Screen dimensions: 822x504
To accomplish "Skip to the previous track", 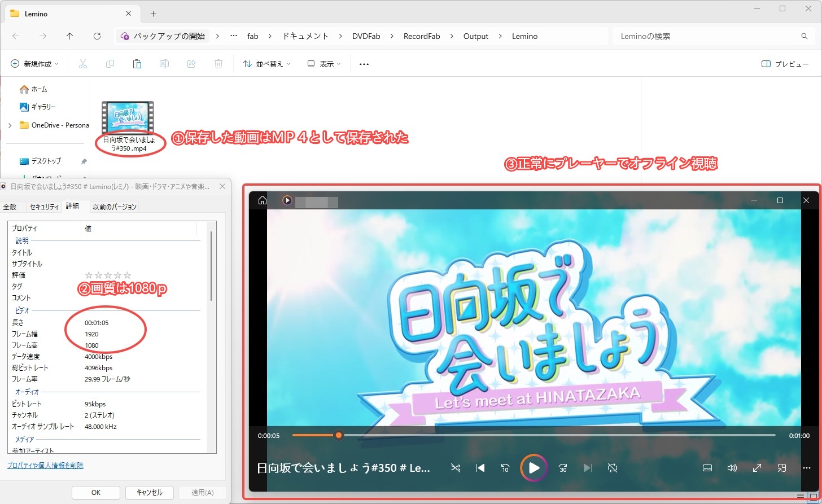I will (479, 468).
